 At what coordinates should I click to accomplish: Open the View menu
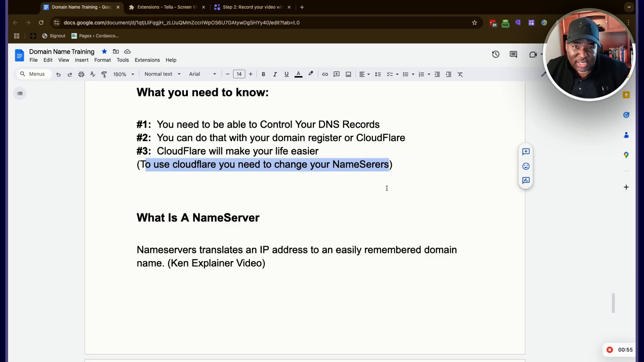click(x=64, y=60)
